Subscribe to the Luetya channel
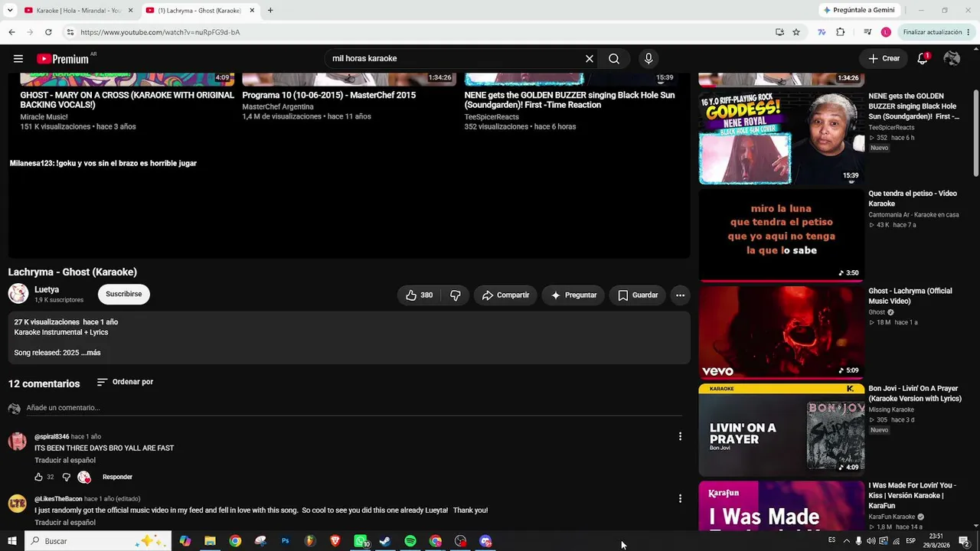Screen dimensions: 980x551 [x=124, y=294]
